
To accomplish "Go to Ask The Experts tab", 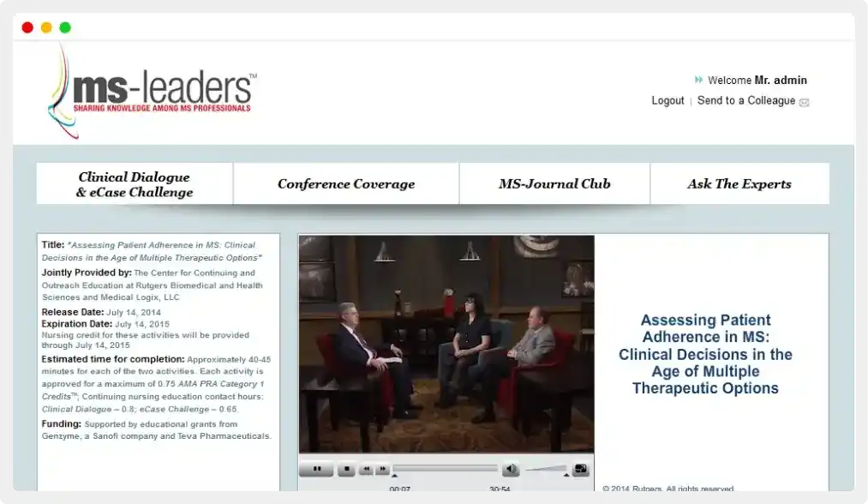I will 739,184.
